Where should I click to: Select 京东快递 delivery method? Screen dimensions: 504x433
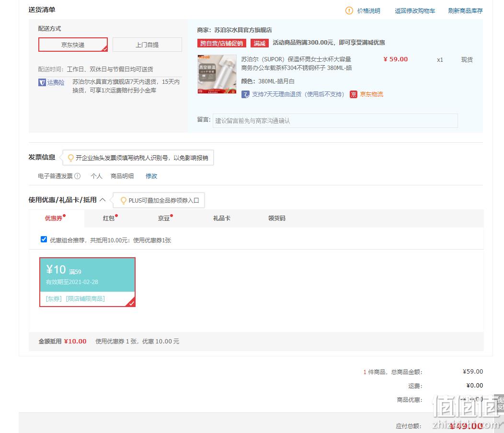[x=73, y=45]
